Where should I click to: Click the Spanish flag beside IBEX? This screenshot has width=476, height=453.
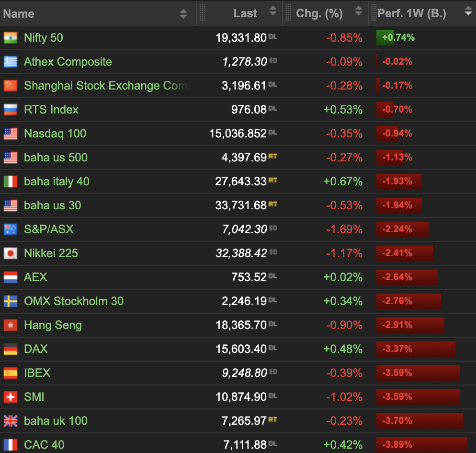[11, 373]
